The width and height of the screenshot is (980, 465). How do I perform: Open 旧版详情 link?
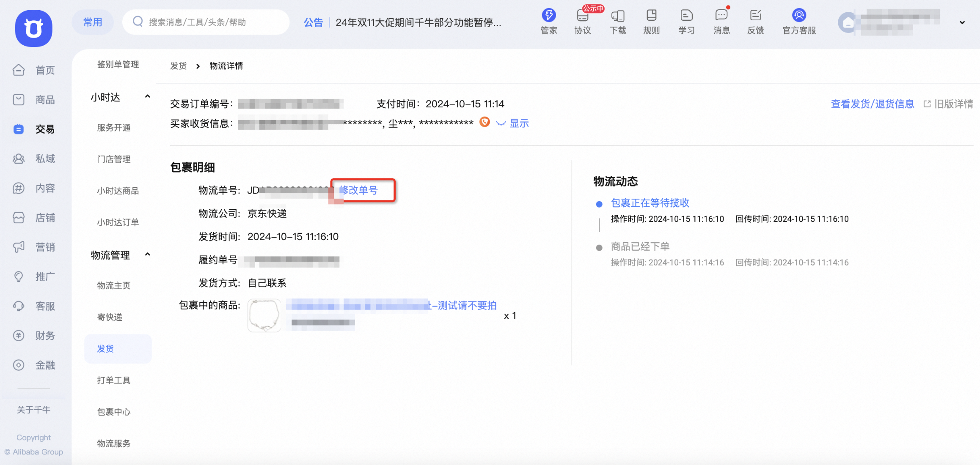coord(949,104)
